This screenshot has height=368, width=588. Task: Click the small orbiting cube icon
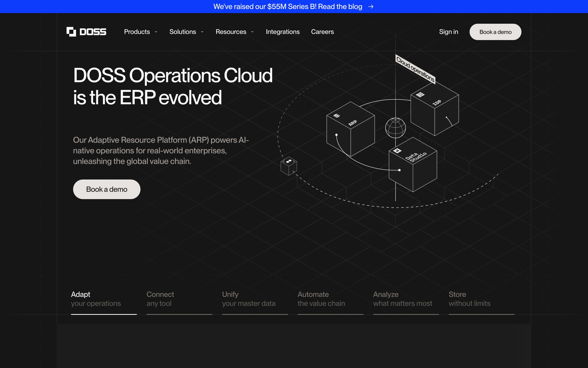point(289,166)
